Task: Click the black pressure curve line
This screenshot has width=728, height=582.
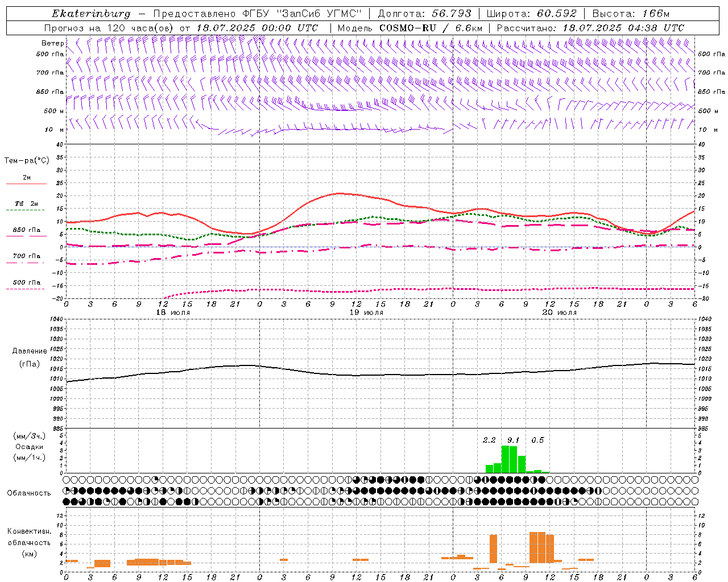Action: tap(380, 375)
